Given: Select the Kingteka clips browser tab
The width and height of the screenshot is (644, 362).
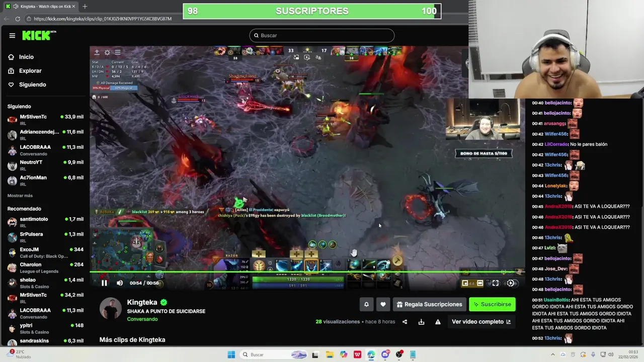Looking at the screenshot, I should tap(40, 6).
